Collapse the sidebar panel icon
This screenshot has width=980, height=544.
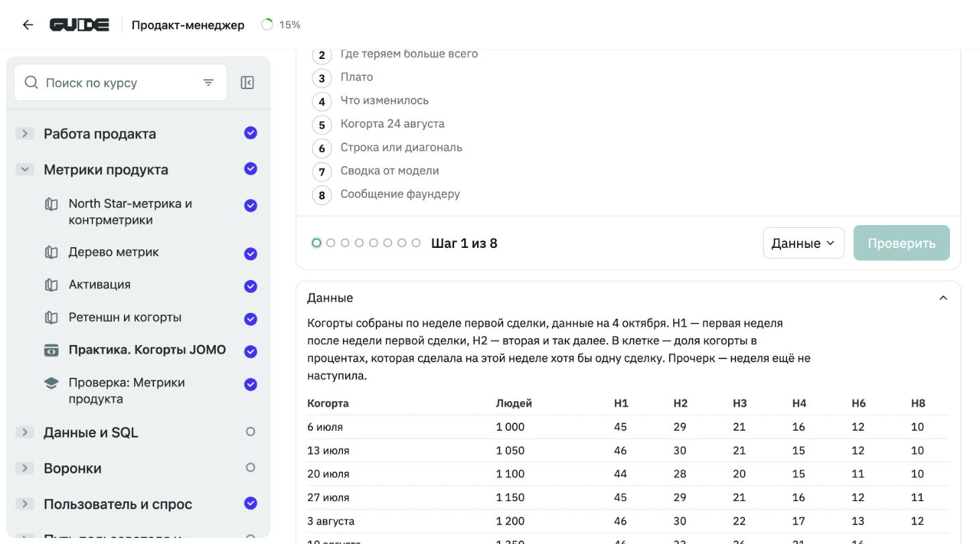point(247,83)
